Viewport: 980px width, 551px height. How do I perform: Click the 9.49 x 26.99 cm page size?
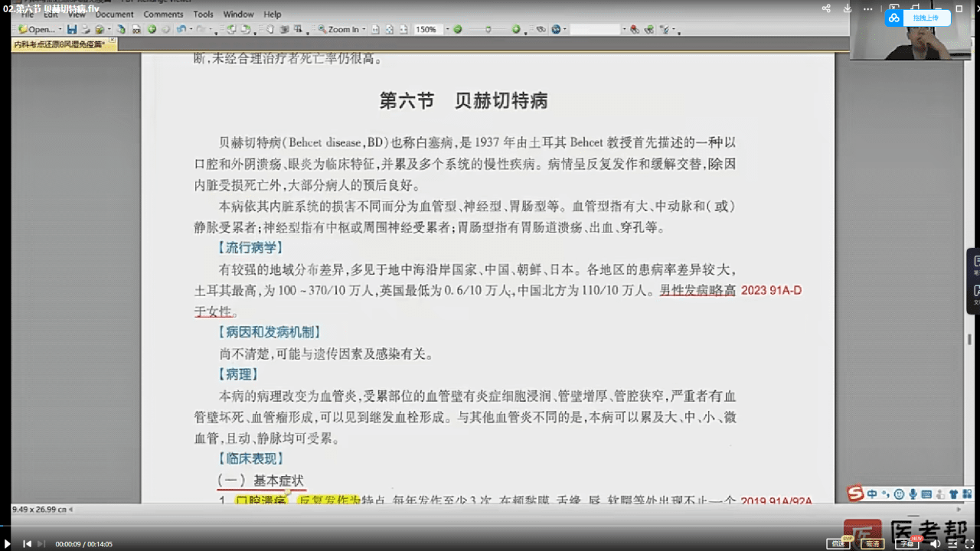(39, 509)
